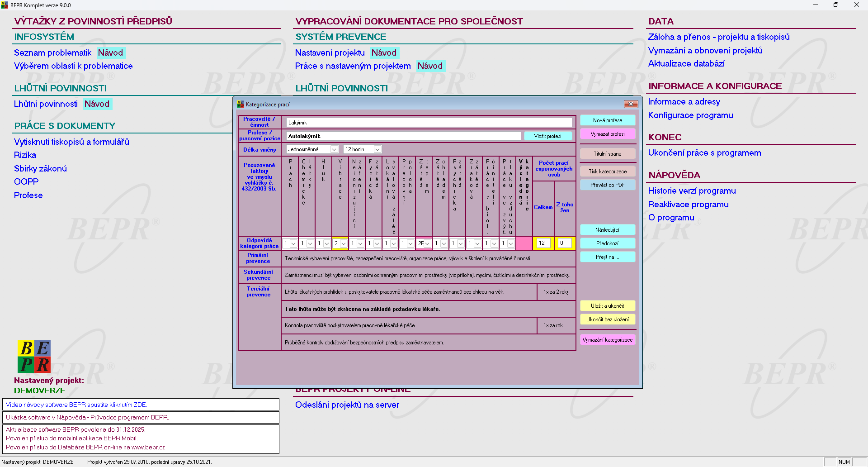The width and height of the screenshot is (868, 467).
Task: Click Tisk kategorizace to print
Action: 608,172
